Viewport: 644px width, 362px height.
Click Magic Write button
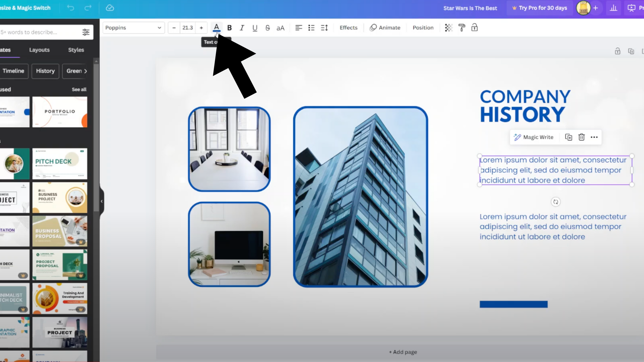[x=534, y=137]
